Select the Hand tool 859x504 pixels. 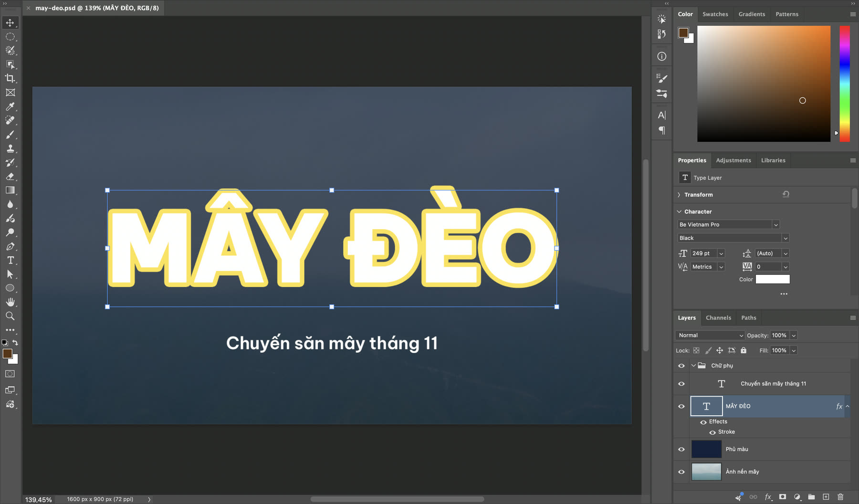tap(10, 302)
